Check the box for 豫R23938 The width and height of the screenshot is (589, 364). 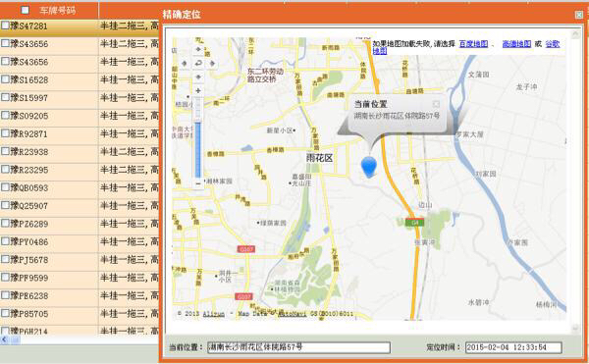pyautogui.click(x=5, y=151)
